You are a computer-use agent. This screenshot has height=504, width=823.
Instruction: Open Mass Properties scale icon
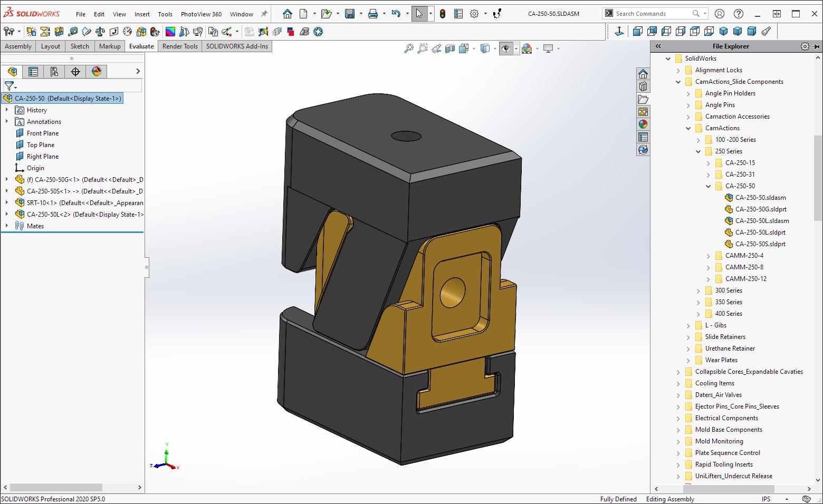(100, 32)
